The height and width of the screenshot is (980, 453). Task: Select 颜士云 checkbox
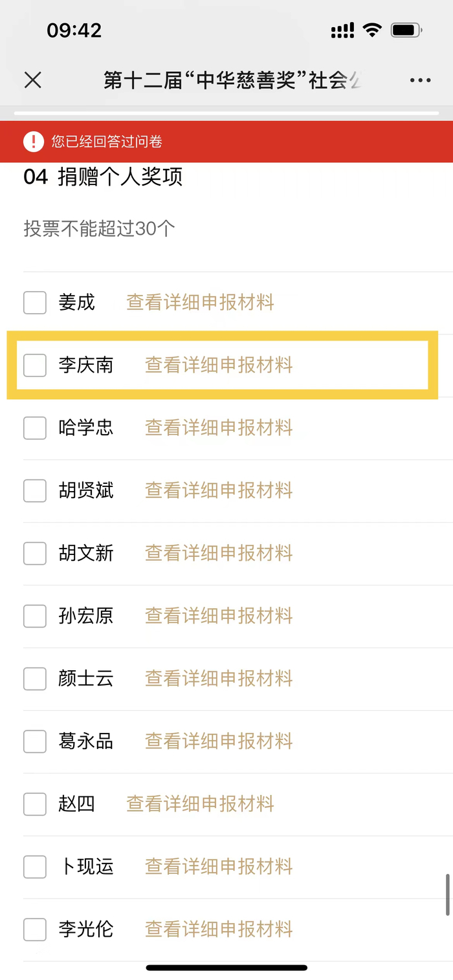tap(35, 679)
